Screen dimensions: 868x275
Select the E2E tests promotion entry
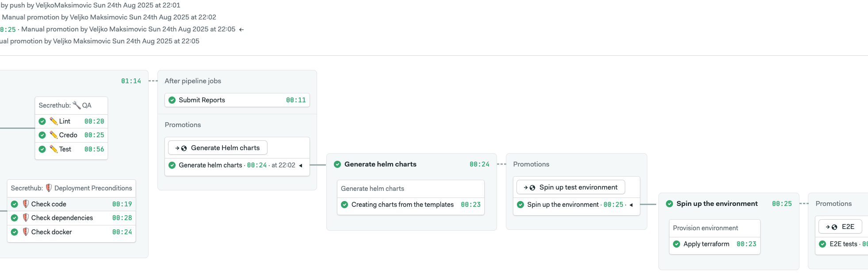(843, 244)
